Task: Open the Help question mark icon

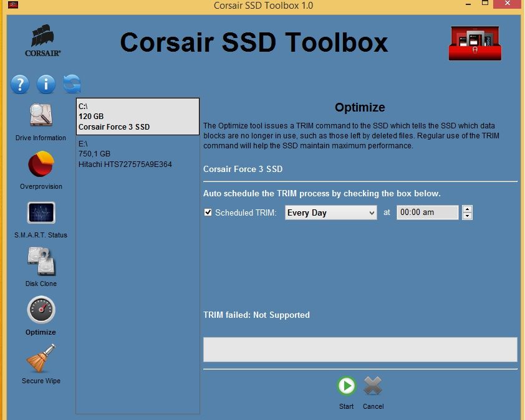Action: [x=20, y=84]
